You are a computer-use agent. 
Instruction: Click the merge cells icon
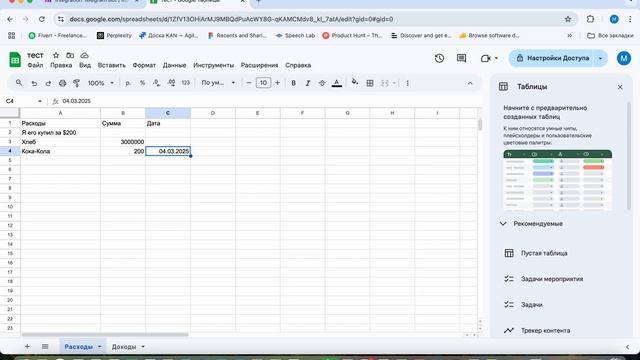[x=384, y=83]
